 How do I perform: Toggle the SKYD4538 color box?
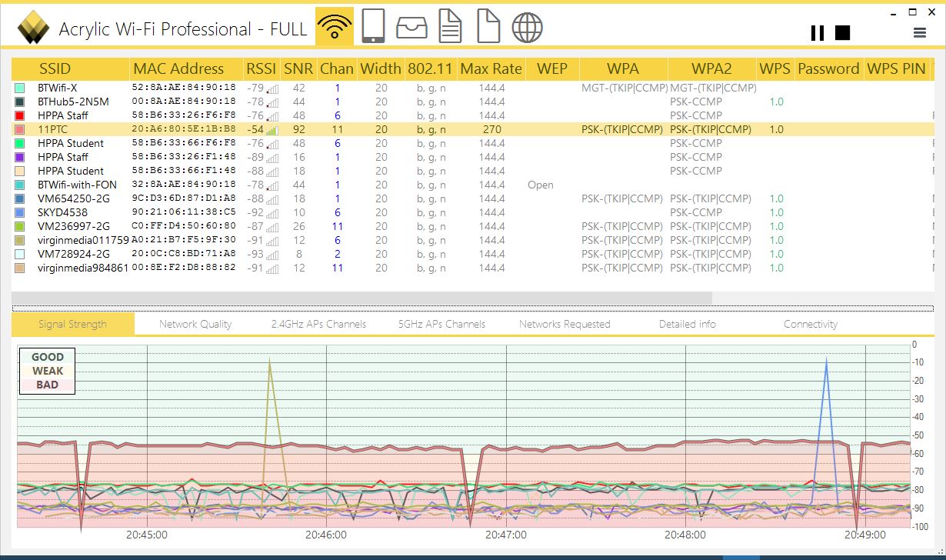pos(20,213)
